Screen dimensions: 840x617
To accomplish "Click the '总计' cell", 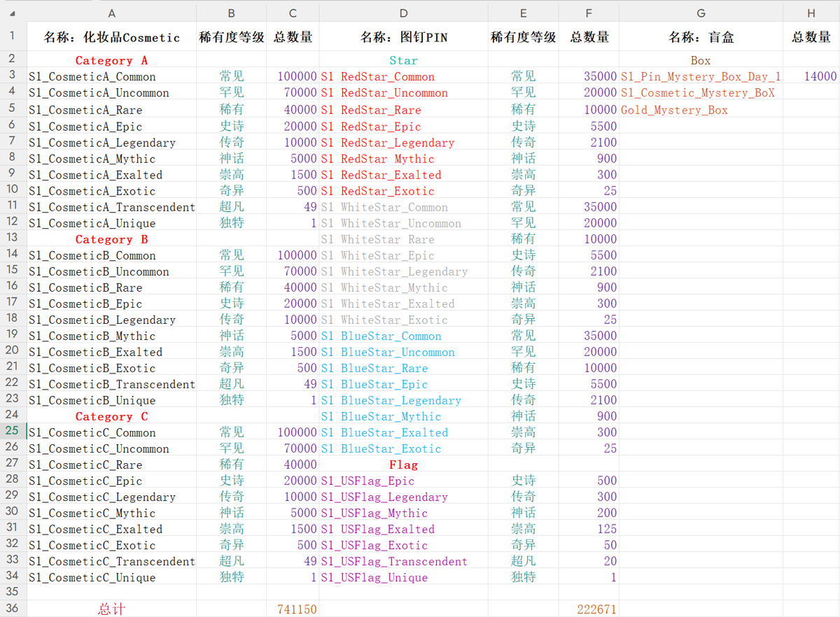I will [112, 609].
